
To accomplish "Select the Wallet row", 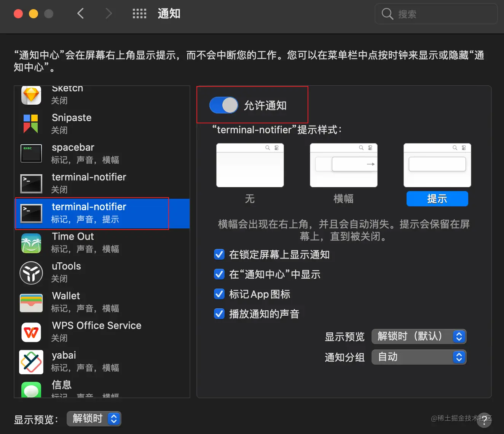I will [102, 302].
